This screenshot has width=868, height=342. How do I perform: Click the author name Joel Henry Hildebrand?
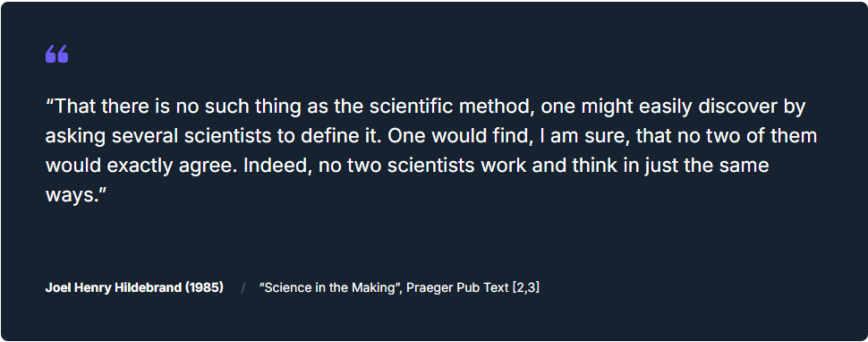pos(114,287)
